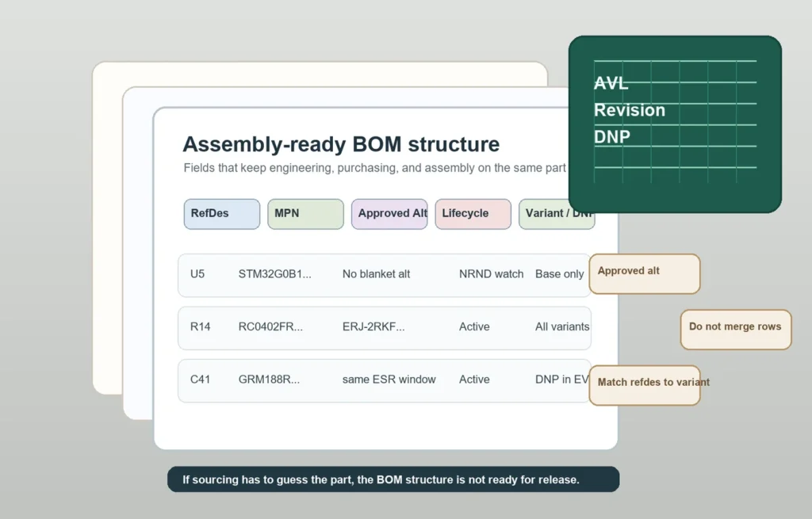Viewport: 812px width, 519px height.
Task: Click the MPN field chip
Action: point(305,214)
